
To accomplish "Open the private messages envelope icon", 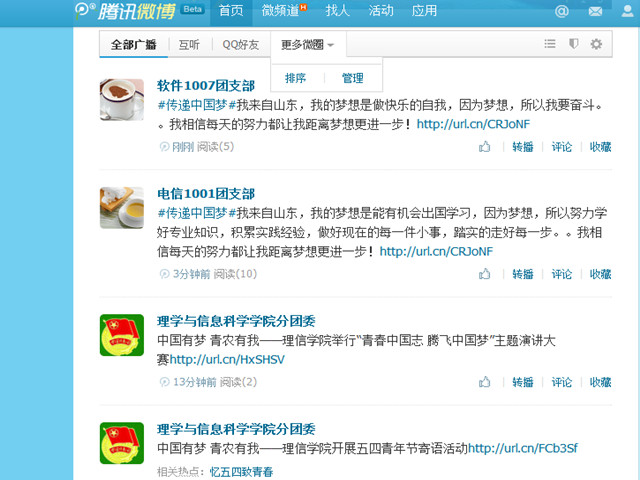I will (595, 11).
